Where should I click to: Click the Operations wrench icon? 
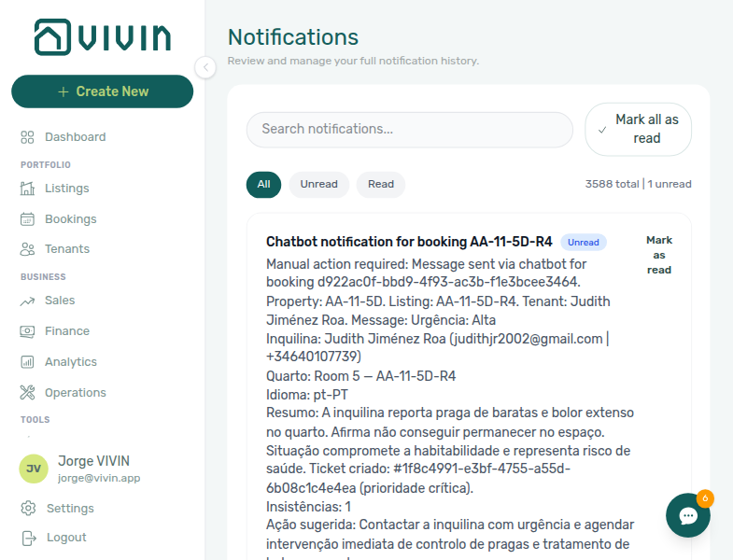pos(28,393)
